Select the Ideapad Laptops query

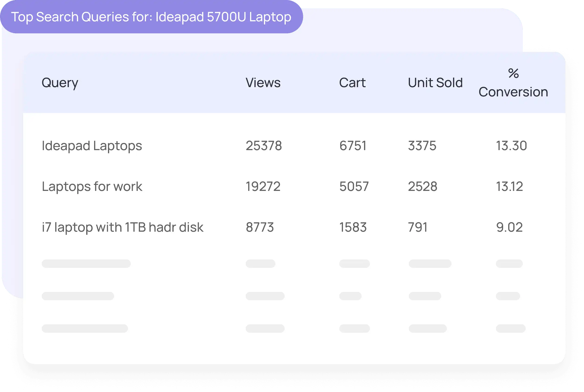(x=92, y=146)
